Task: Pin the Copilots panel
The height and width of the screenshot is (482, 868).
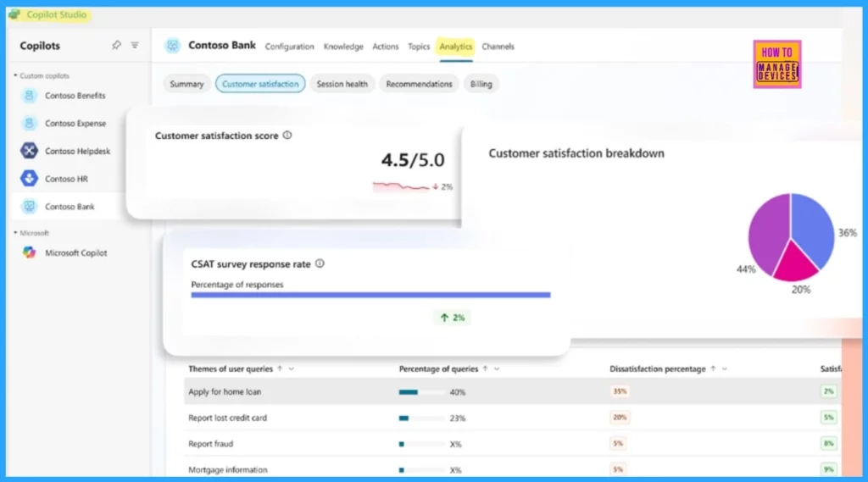Action: pos(115,46)
